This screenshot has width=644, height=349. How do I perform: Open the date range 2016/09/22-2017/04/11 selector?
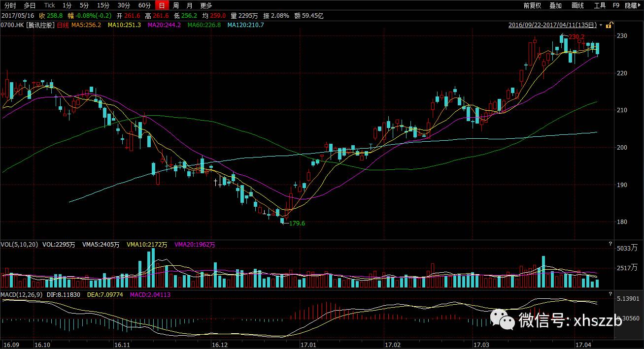(x=552, y=25)
